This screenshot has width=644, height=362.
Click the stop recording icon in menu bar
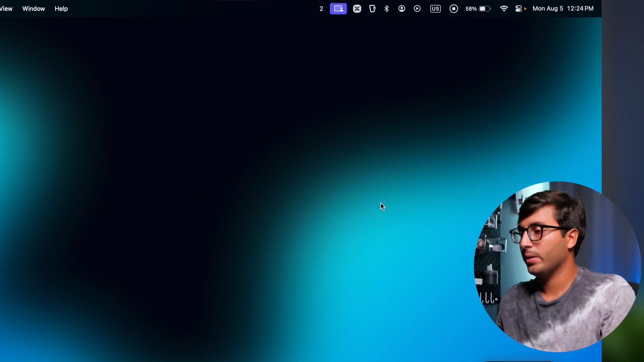click(x=454, y=9)
